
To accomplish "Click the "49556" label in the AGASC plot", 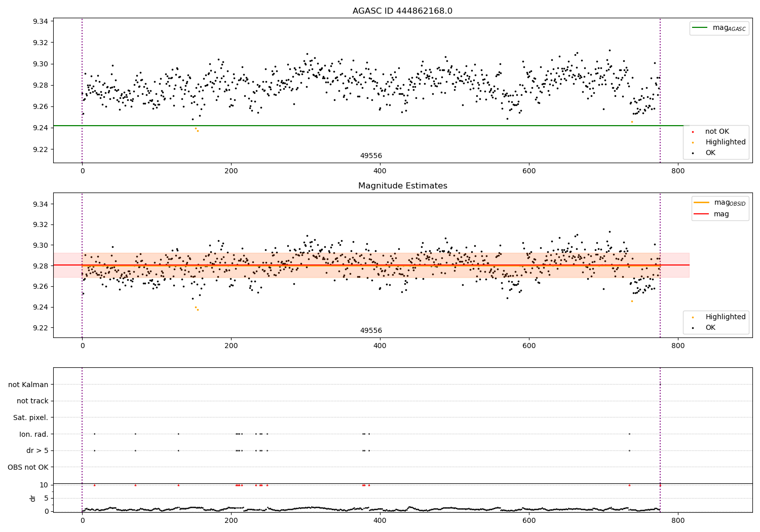I will point(371,156).
